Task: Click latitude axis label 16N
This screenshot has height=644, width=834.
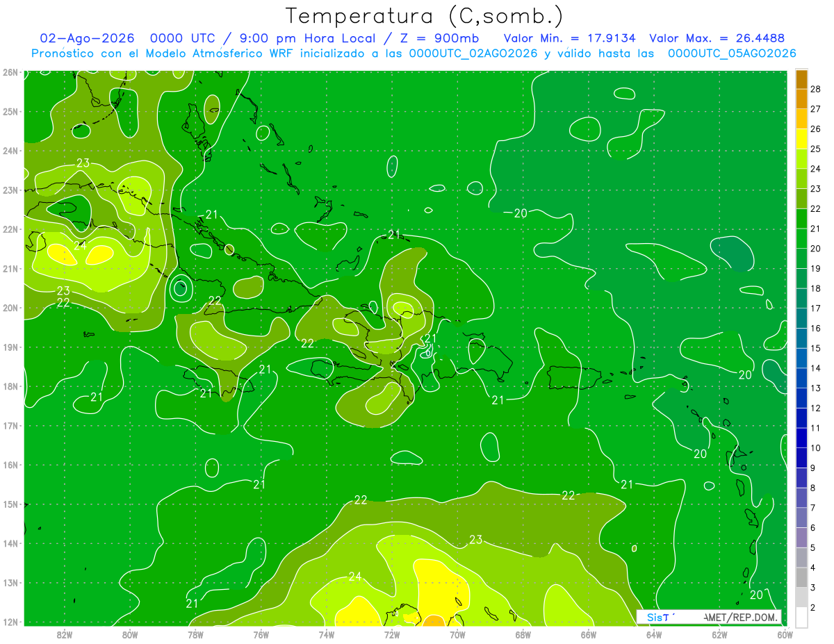Action: tap(10, 465)
